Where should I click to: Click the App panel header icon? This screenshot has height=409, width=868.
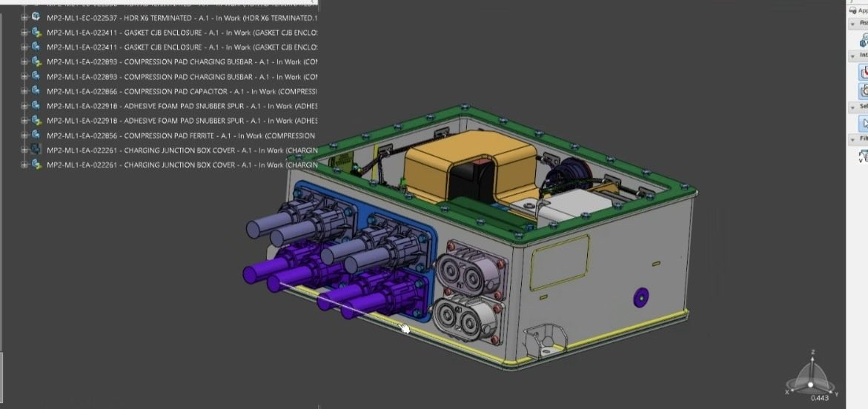point(852,10)
